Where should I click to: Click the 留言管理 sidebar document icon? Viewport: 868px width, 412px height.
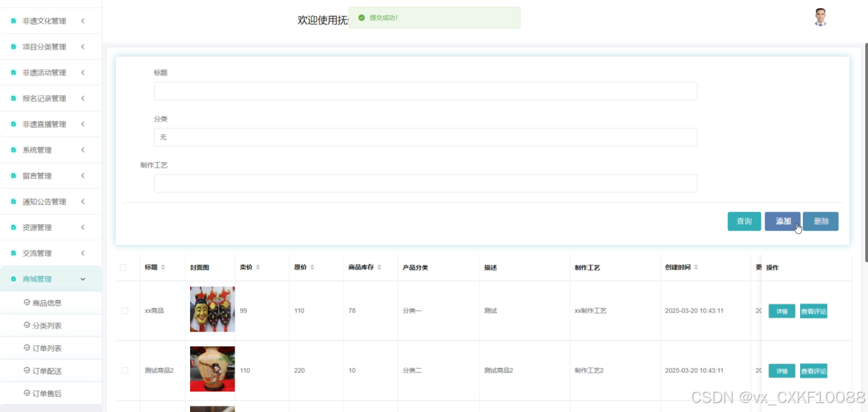click(x=13, y=176)
